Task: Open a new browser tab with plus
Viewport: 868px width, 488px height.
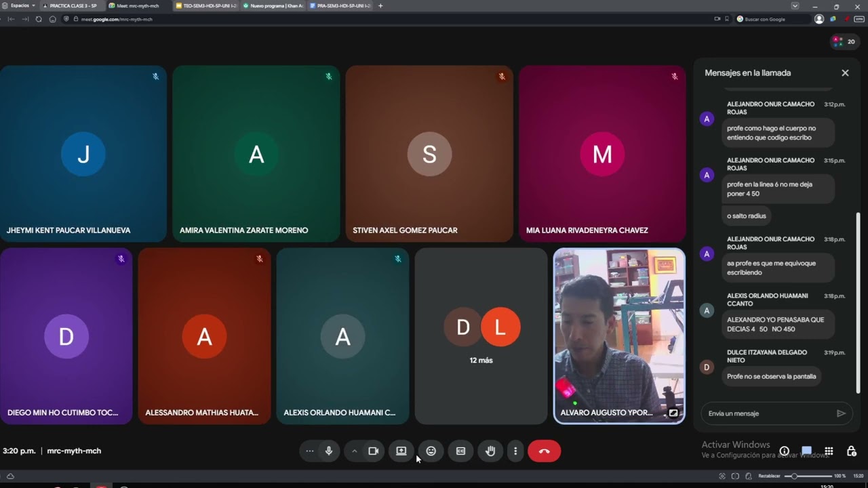Action: click(380, 5)
